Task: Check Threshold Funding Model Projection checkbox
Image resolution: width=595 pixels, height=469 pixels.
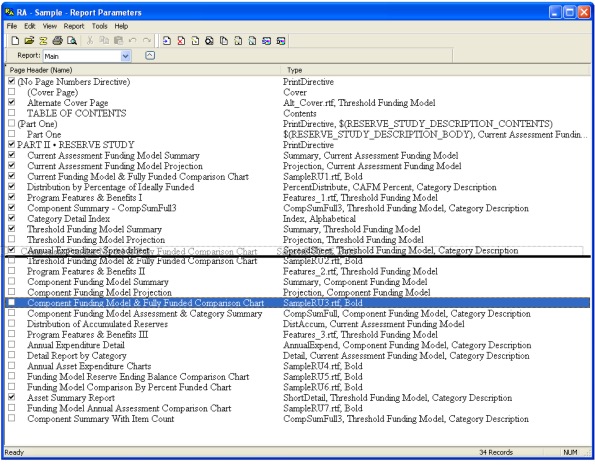Action: pos(11,239)
